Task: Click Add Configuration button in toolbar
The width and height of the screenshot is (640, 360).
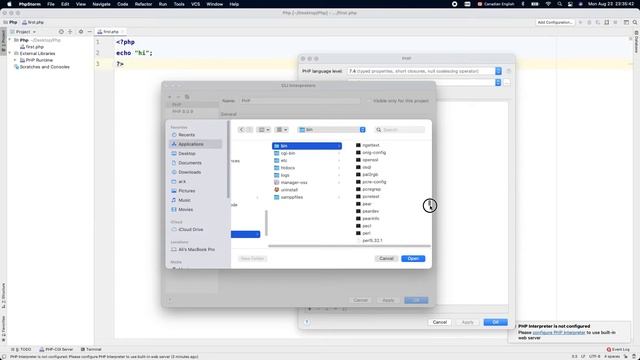Action: pyautogui.click(x=555, y=22)
